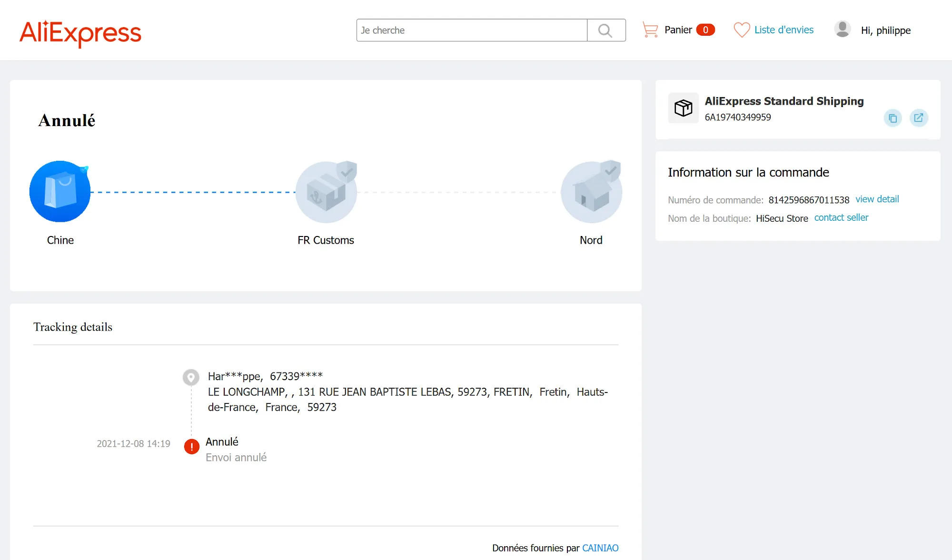
Task: Open the CAINIAO data provider link
Action: pos(600,548)
